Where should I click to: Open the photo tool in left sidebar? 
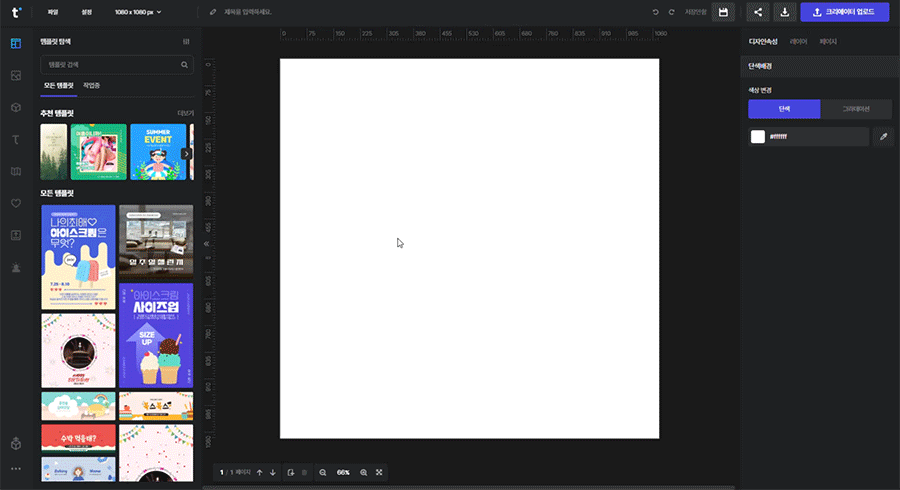(x=15, y=75)
